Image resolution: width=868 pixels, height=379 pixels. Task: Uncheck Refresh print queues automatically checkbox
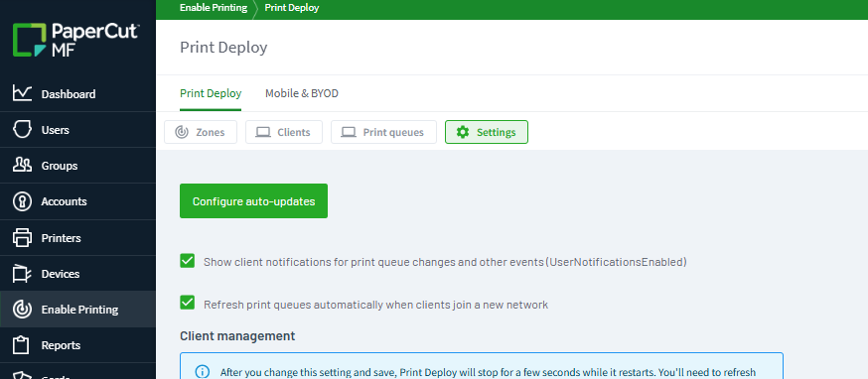[x=187, y=303]
